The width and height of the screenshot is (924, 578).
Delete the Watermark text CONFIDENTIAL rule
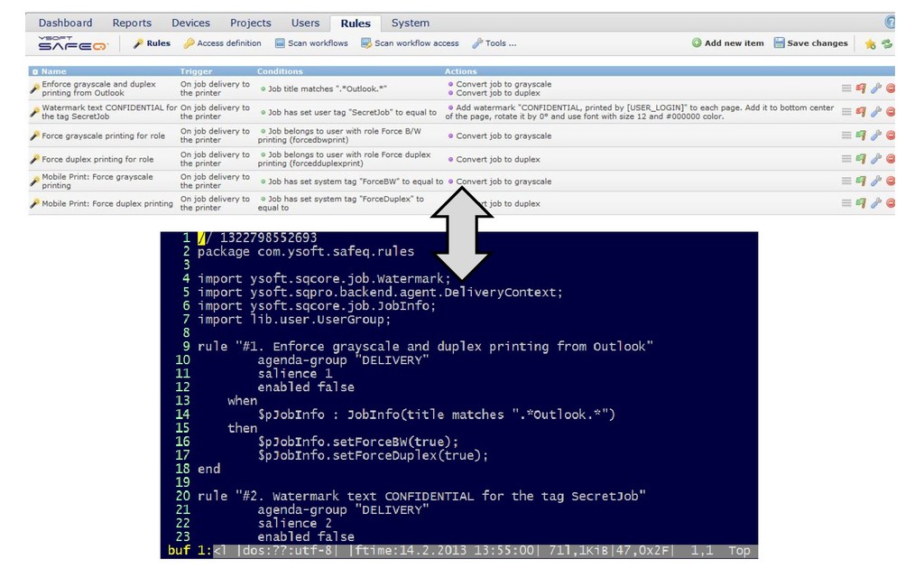[891, 112]
